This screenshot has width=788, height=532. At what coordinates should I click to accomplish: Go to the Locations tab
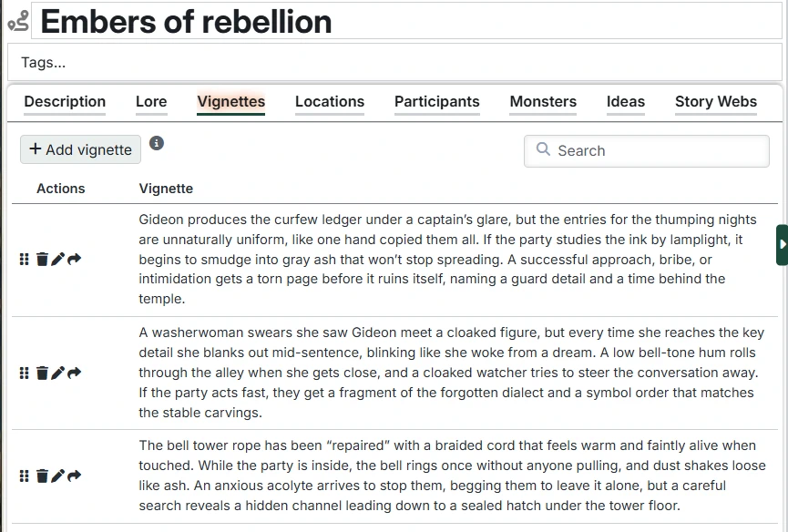pyautogui.click(x=330, y=102)
